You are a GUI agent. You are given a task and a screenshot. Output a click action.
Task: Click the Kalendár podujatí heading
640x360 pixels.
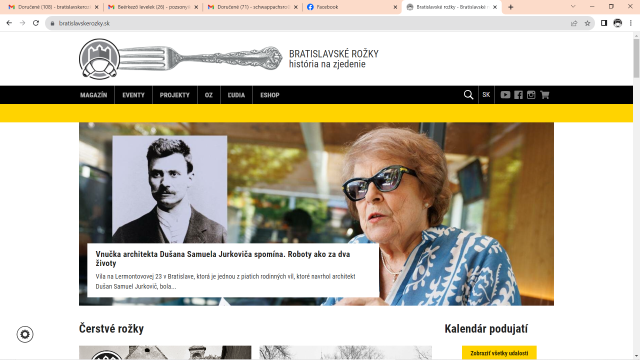(x=486, y=329)
